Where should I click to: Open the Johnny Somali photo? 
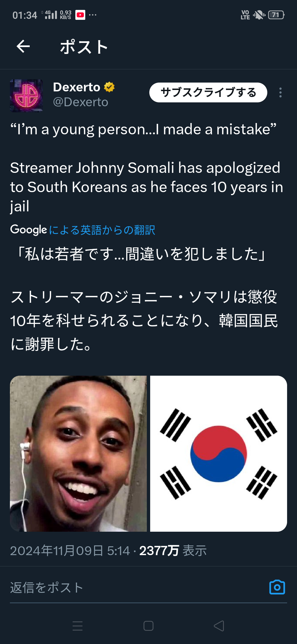pos(78,454)
